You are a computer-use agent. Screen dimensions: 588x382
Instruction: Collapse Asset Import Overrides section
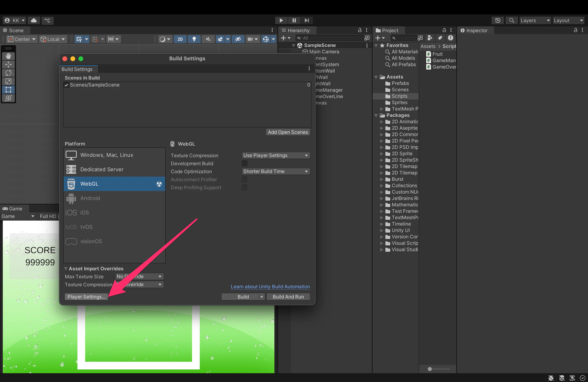(x=66, y=269)
